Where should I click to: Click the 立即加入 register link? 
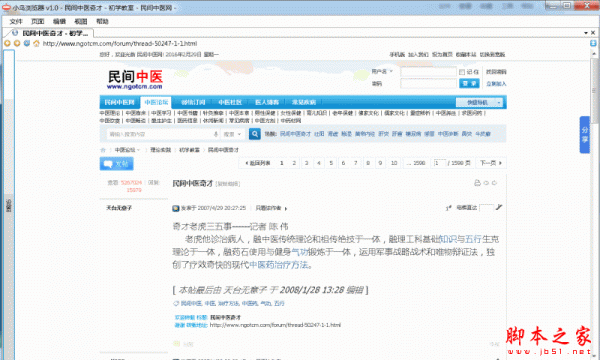pyautogui.click(x=496, y=84)
